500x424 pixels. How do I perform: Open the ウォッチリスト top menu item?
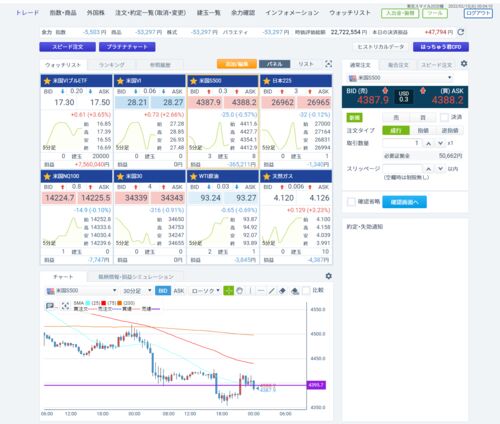click(x=350, y=13)
